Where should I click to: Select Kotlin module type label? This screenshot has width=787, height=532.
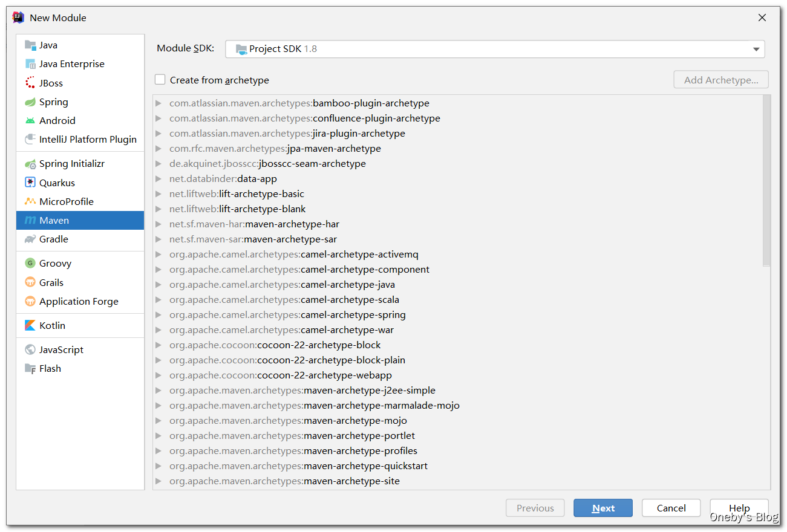tap(52, 325)
